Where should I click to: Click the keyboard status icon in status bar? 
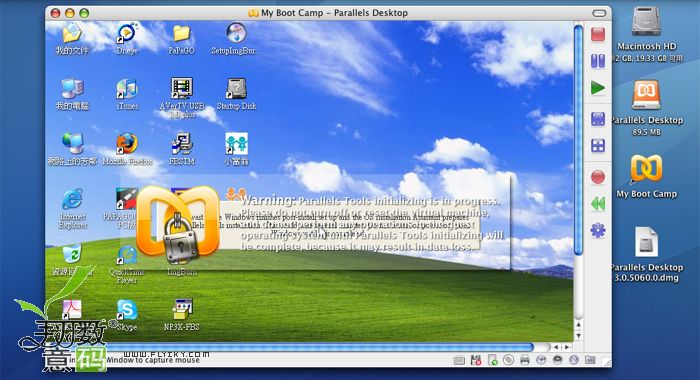pos(459,360)
